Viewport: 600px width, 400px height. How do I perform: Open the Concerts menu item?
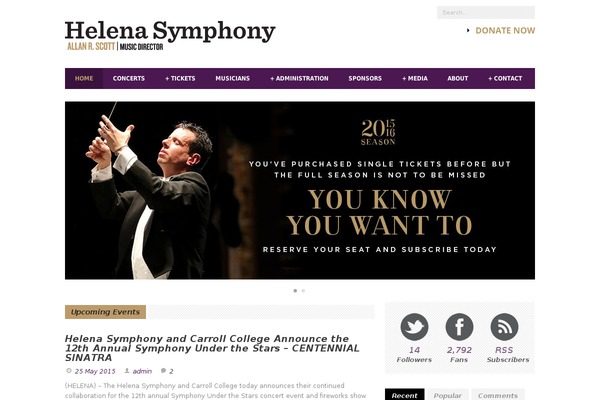coord(129,78)
